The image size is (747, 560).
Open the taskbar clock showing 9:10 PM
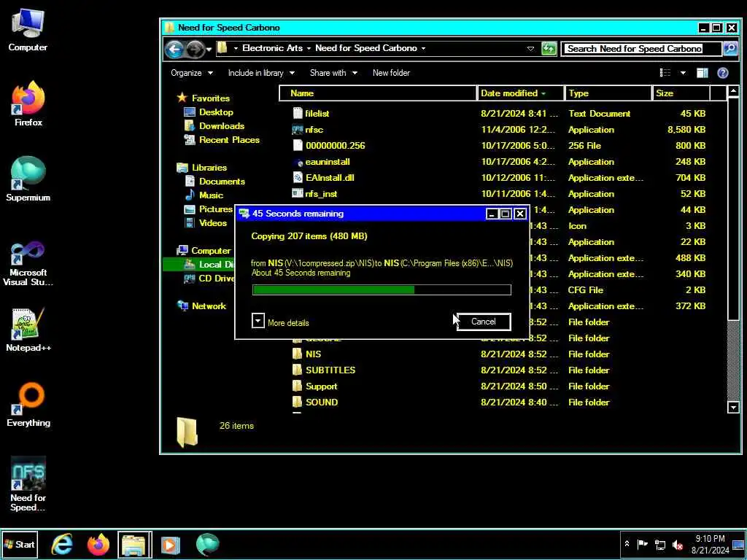coord(710,544)
